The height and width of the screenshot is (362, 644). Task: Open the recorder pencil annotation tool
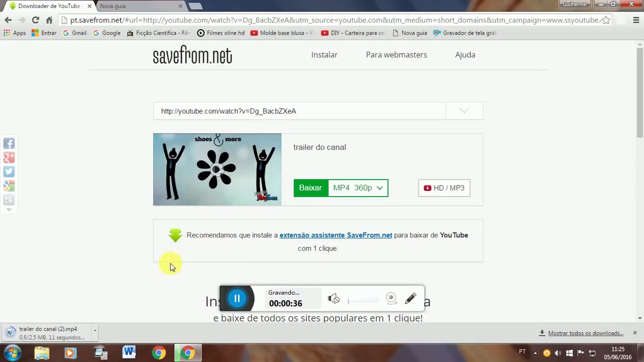coord(411,299)
